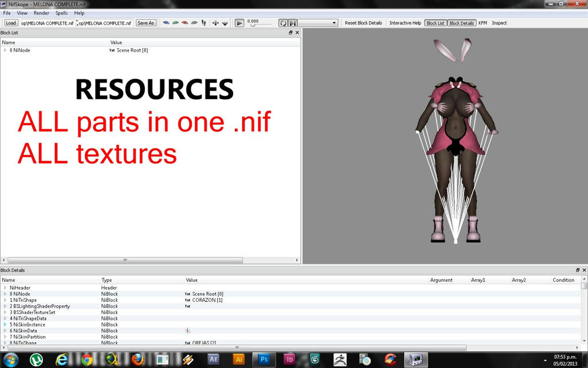Open the Spells menu
The image size is (588, 368).
[61, 13]
